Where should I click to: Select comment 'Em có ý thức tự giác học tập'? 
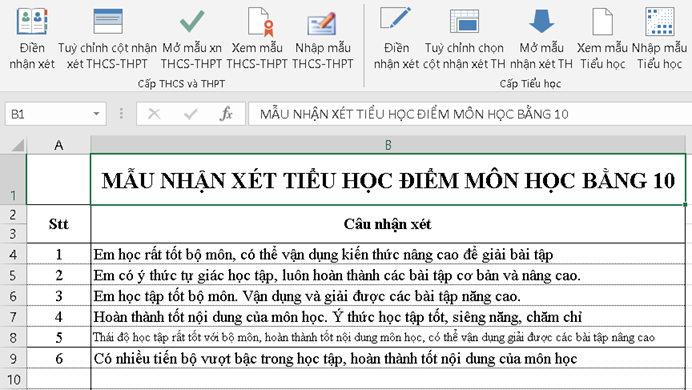pos(388,275)
